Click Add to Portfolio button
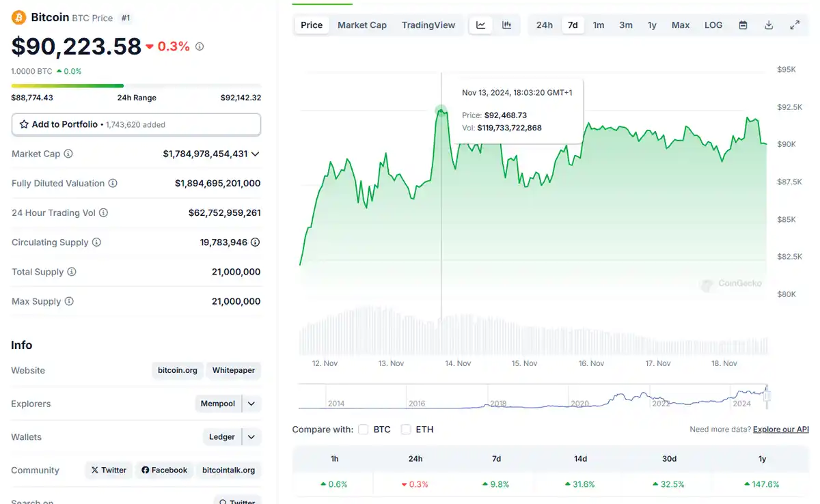This screenshot has width=820, height=504. 136,124
